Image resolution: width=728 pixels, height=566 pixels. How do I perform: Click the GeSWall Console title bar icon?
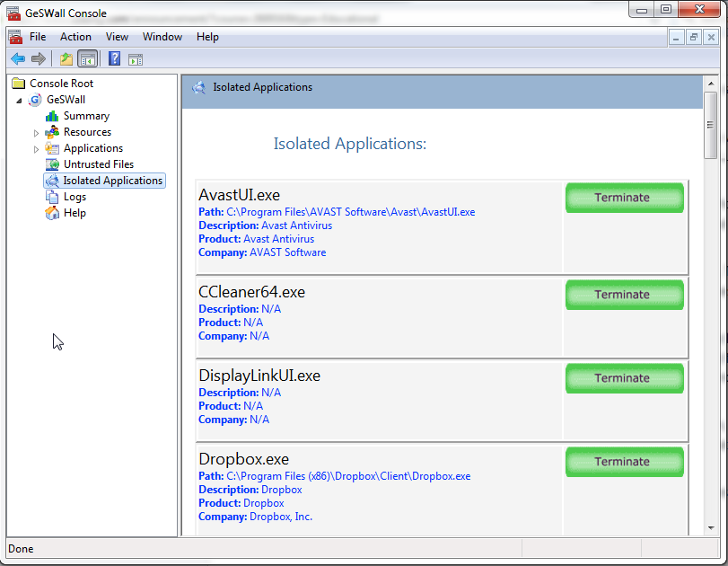point(13,13)
